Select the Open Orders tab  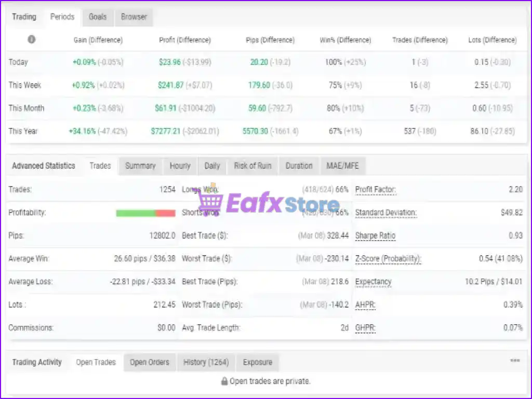click(x=149, y=362)
